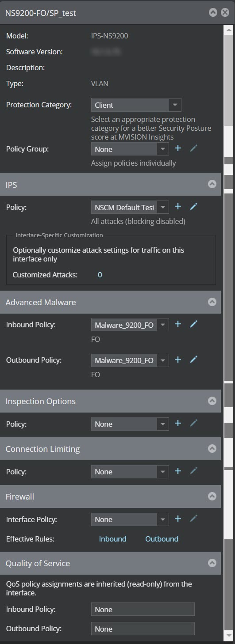This screenshot has width=235, height=644.
Task: Click the QoS Inbound Policy field
Action: [x=143, y=610]
